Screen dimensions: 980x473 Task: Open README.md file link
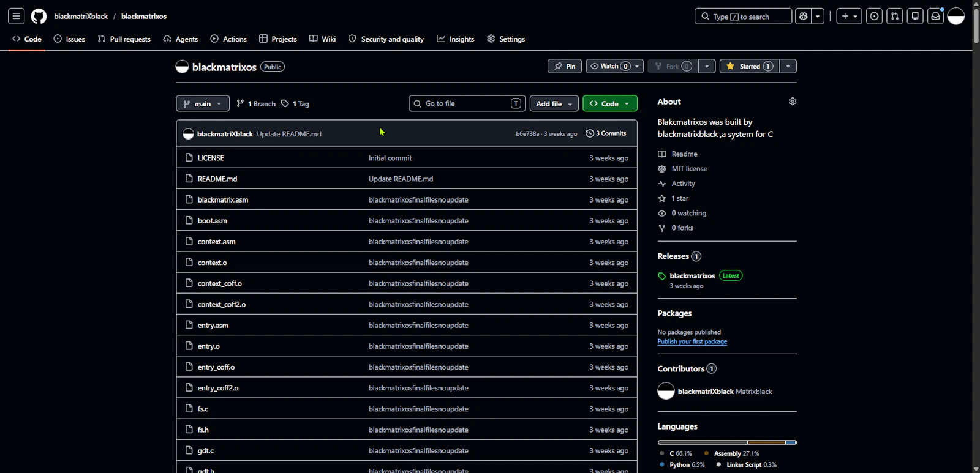pos(217,179)
